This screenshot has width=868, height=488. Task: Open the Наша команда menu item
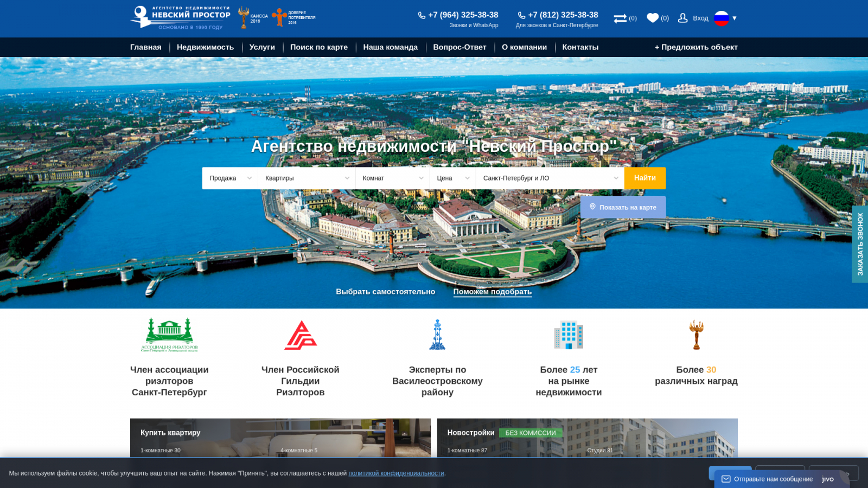[391, 47]
